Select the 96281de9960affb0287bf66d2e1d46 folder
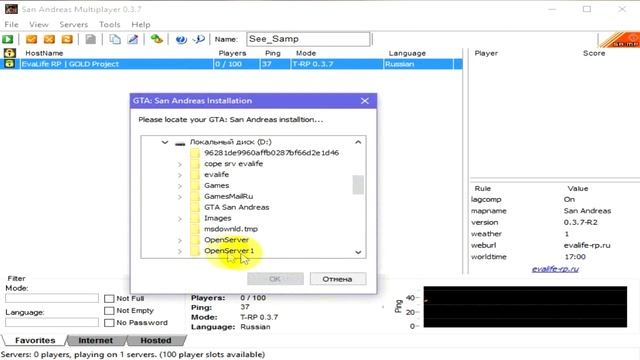Screen dimensions: 640x360 tap(271, 153)
